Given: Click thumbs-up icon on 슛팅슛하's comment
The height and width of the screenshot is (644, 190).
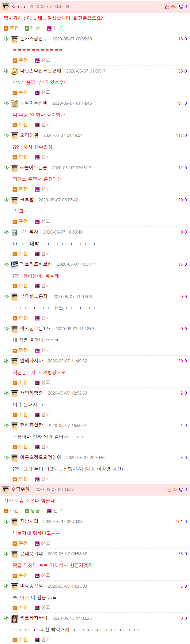Looking at the screenshot, I should coord(169,490).
